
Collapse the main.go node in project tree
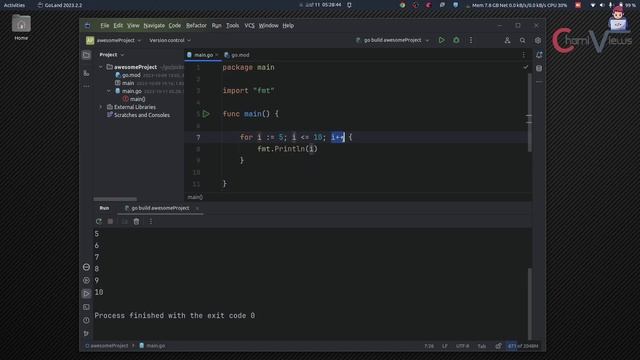pyautogui.click(x=109, y=91)
